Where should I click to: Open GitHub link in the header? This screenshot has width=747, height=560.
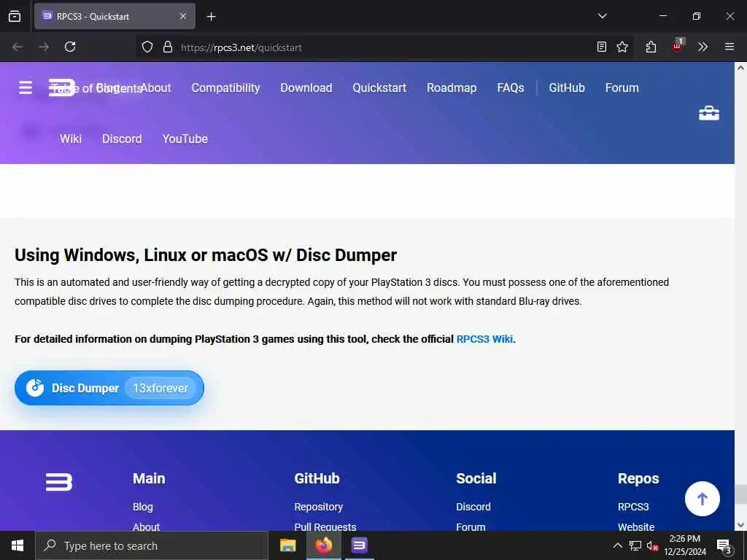pyautogui.click(x=567, y=87)
